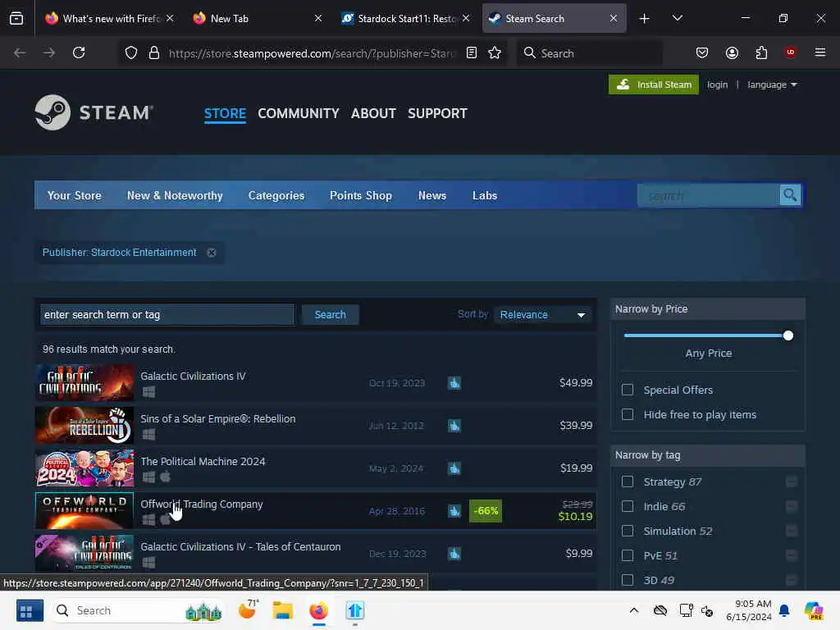Exclude the Strategy tag using its minus box

pyautogui.click(x=792, y=482)
